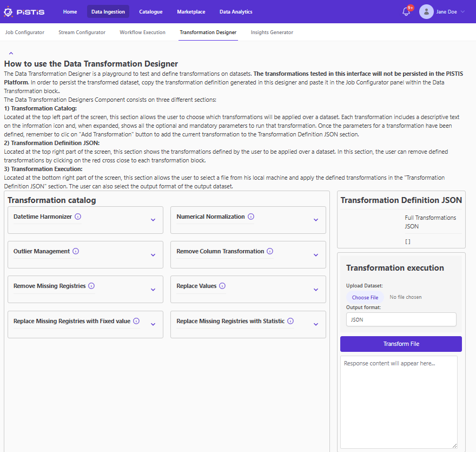Show info for Replace Values
476x452 pixels.
(222, 286)
